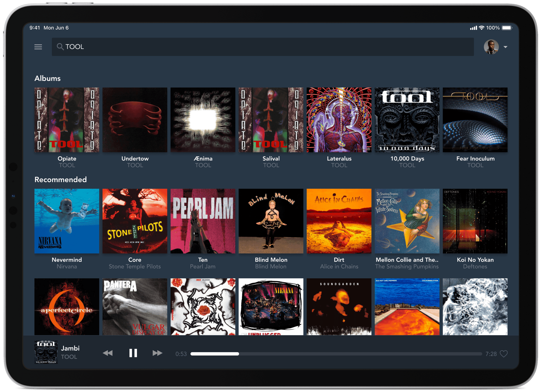542x392 pixels.
Task: Click the TOOL artist under Jambi
Action: click(69, 357)
